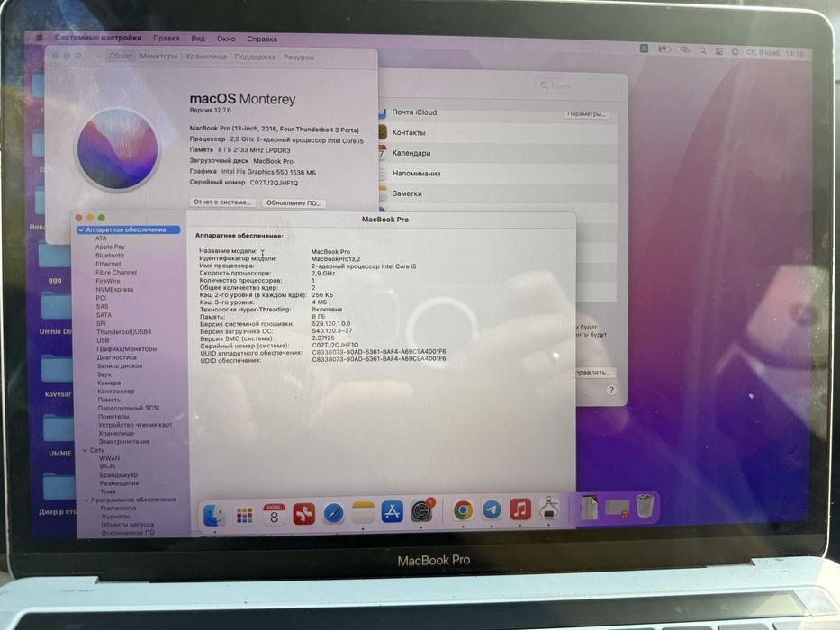Click the date and time in menu bar
Screen dimensions: 840x630
click(774, 53)
